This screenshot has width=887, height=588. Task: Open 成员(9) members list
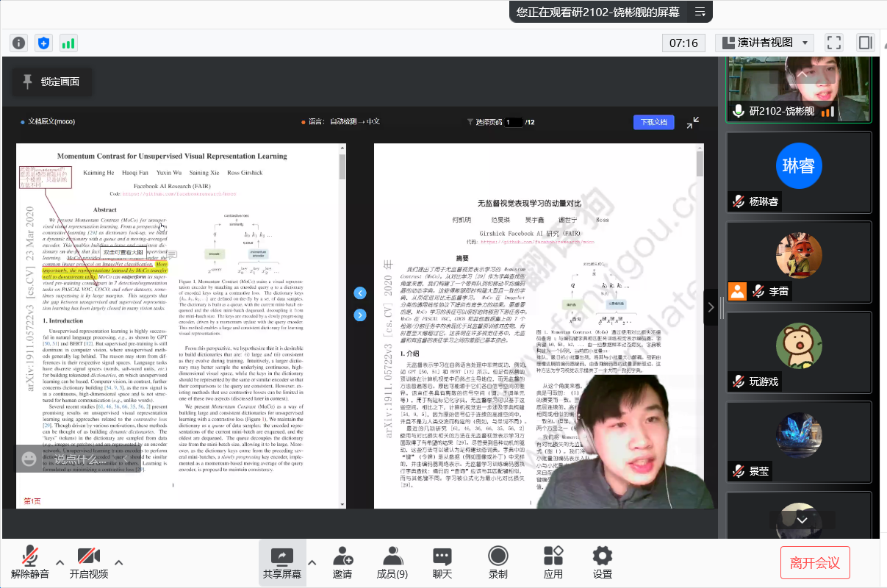[392, 562]
